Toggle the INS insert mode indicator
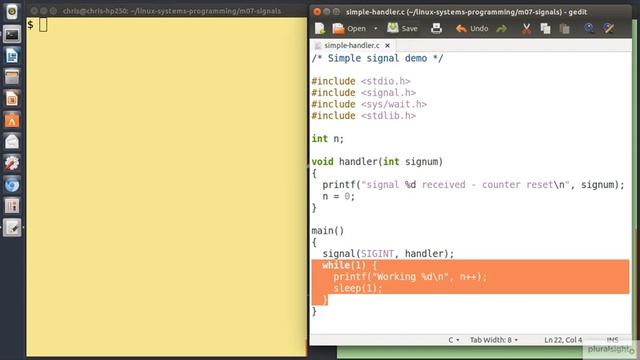 (x=612, y=340)
